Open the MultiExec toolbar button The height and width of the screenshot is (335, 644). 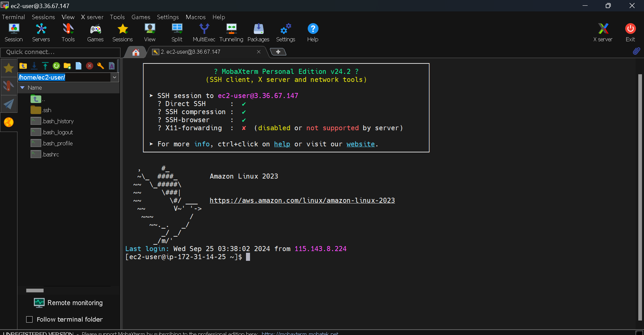coord(204,33)
